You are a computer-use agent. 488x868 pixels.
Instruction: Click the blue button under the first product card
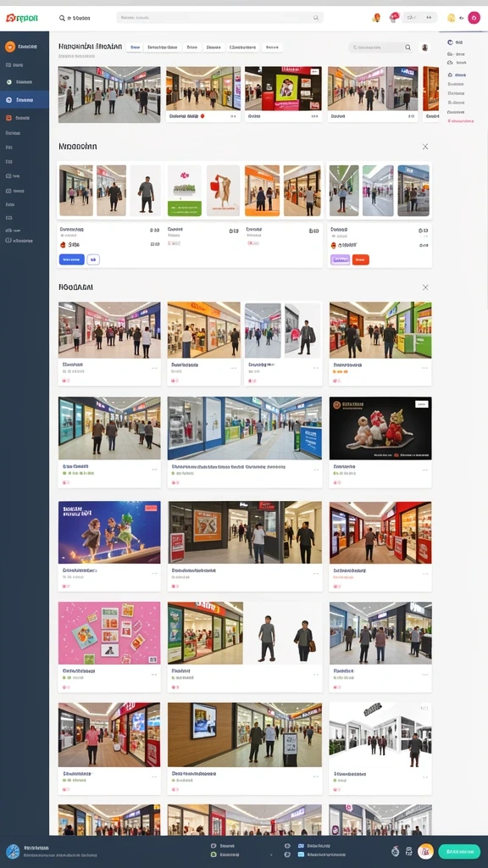click(x=71, y=259)
